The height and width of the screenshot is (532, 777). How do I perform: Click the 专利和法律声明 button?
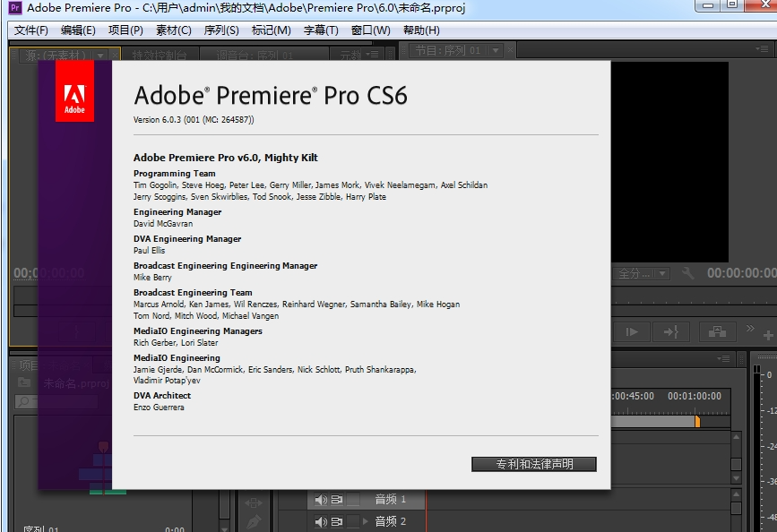pyautogui.click(x=534, y=464)
